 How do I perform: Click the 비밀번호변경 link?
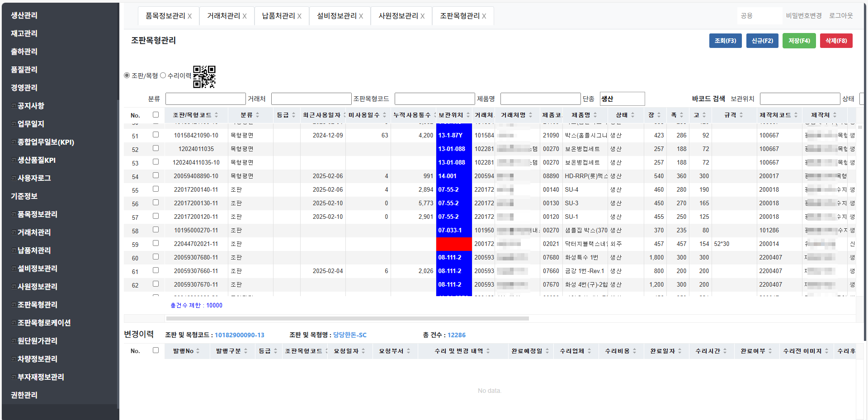[804, 16]
